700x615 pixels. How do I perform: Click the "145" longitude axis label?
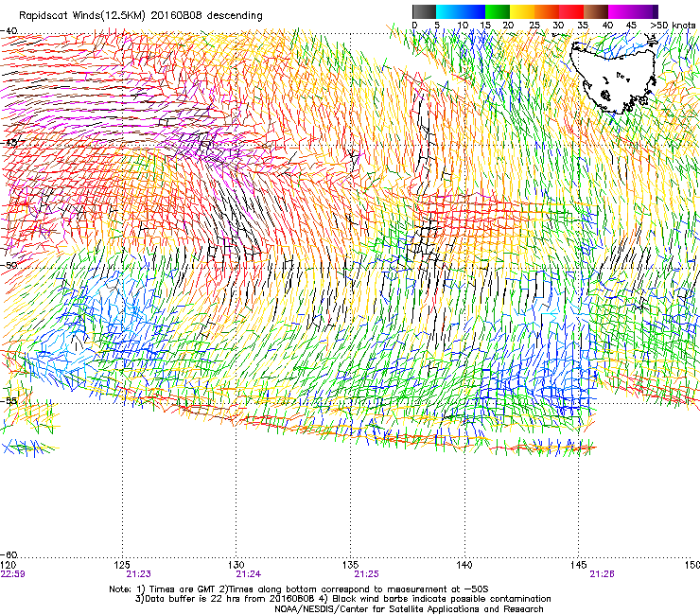(579, 565)
